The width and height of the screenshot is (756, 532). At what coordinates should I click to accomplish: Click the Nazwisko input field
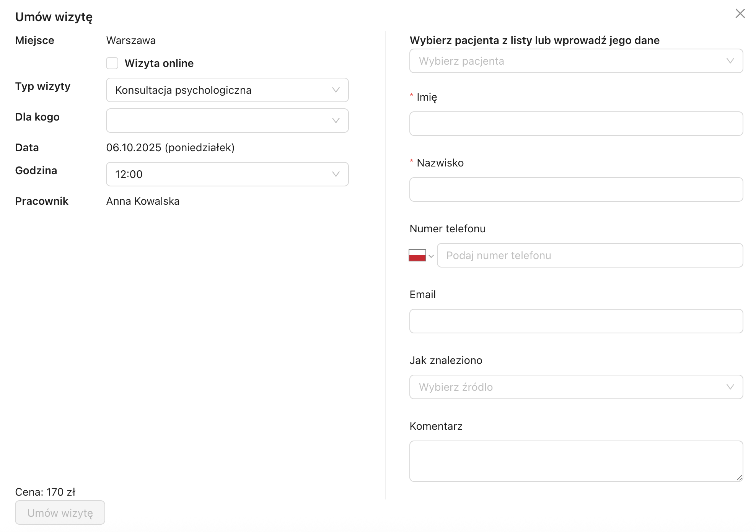(x=576, y=189)
